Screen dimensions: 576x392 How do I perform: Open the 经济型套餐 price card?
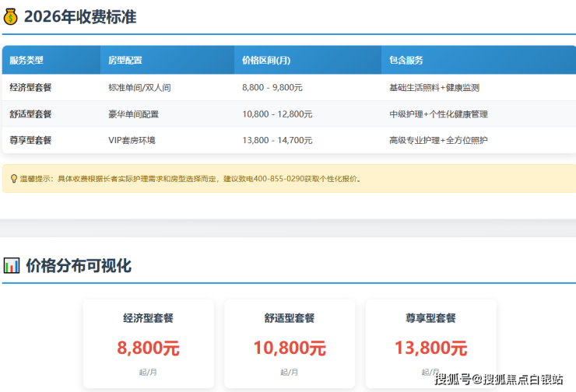point(148,344)
